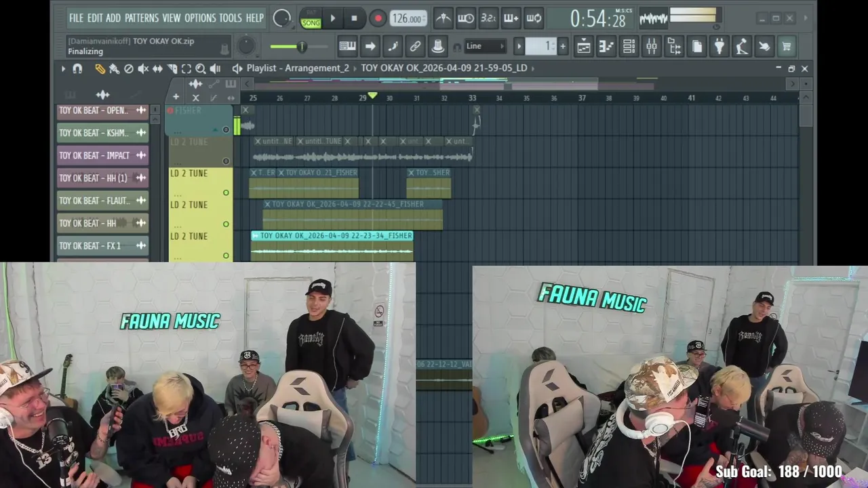Screen dimensions: 868x488
Task: Select TOY OK BEAT - IMPACT clip source
Action: pos(102,155)
